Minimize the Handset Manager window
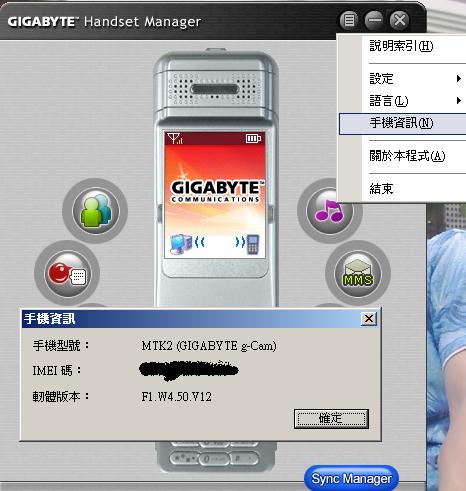466x491 pixels. [x=374, y=20]
